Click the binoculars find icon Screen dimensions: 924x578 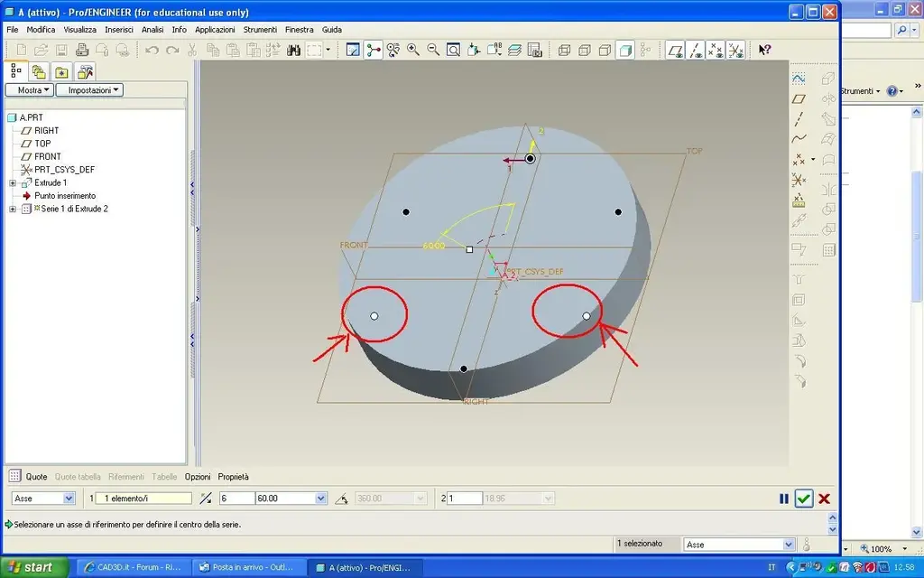click(x=293, y=51)
